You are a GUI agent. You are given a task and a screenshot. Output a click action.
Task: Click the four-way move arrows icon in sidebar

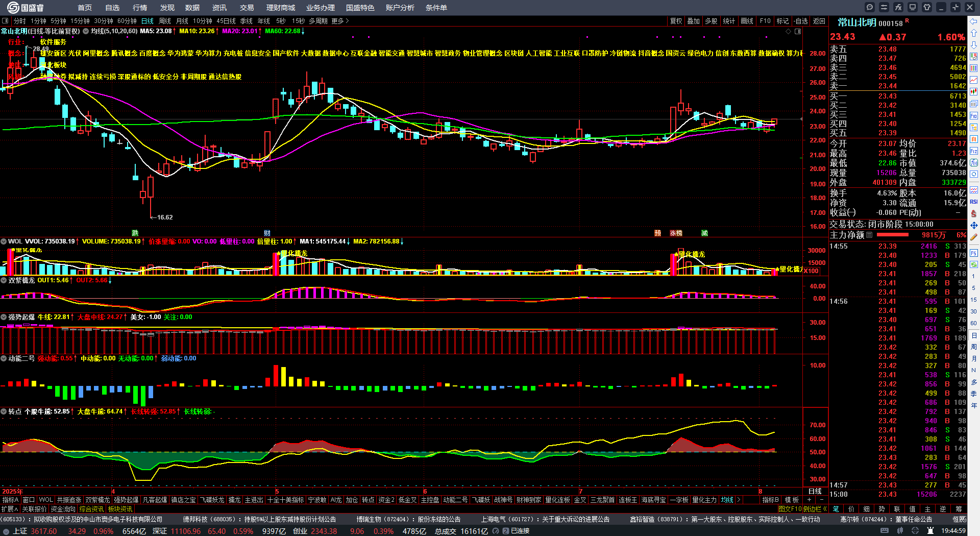coord(974,225)
